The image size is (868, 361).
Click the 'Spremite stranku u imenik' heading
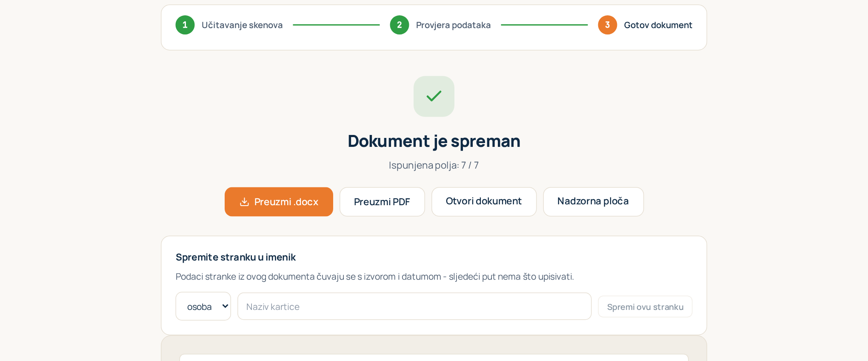coord(236,257)
